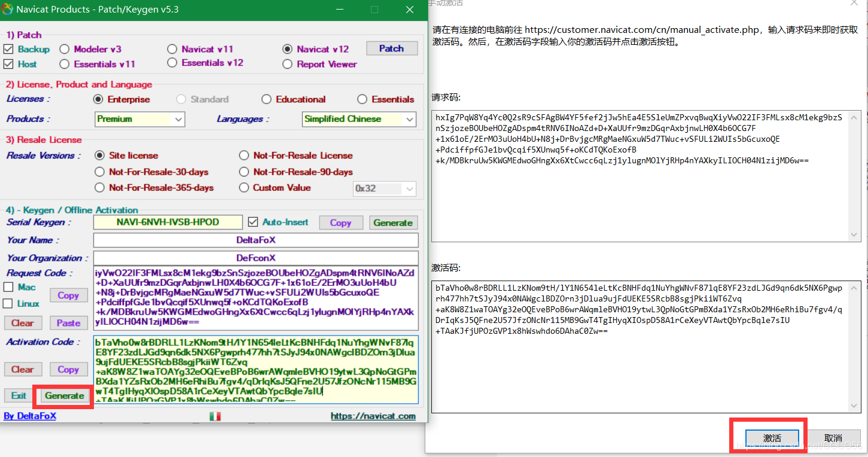Select the Site license resale option
The width and height of the screenshot is (868, 457).
[x=99, y=156]
